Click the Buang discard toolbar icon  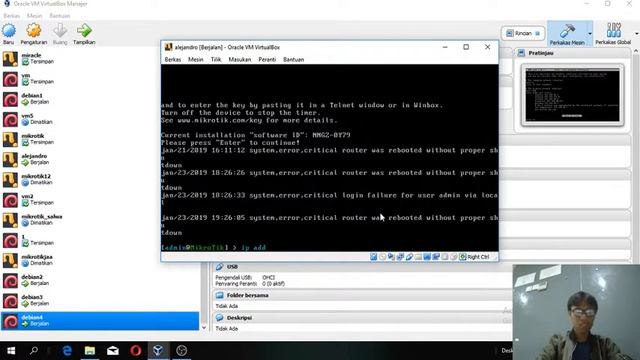click(x=60, y=31)
